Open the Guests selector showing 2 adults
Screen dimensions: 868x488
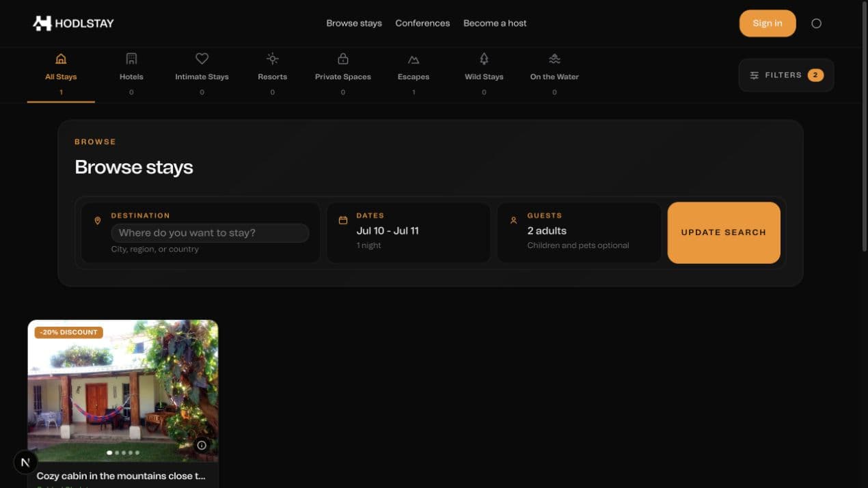pos(579,232)
